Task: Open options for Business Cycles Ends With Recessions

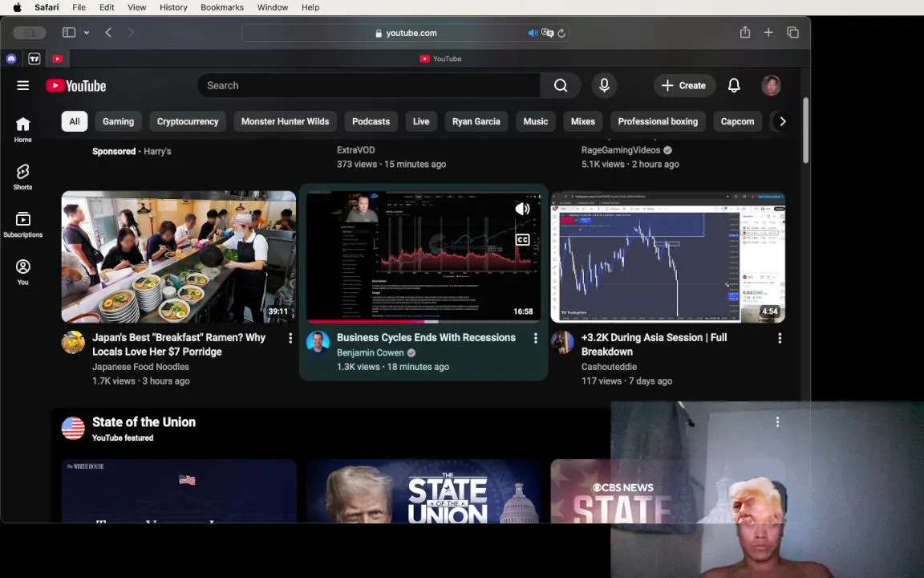Action: pos(535,338)
